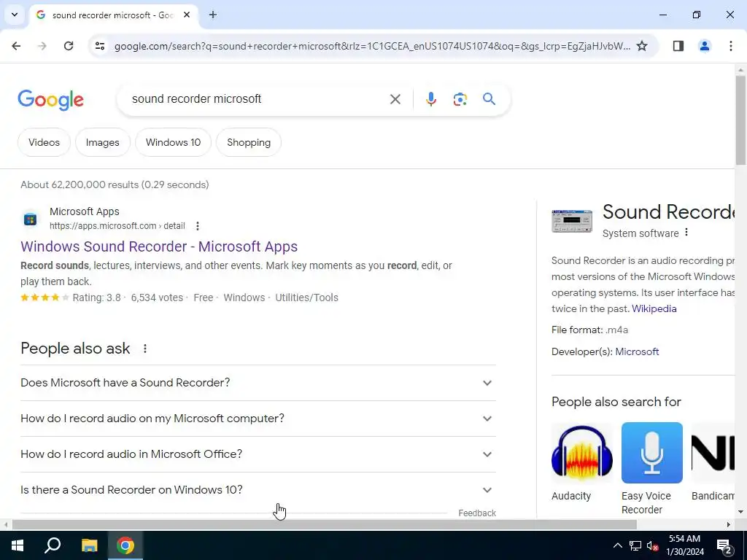Show hidden system tray icons

617,545
